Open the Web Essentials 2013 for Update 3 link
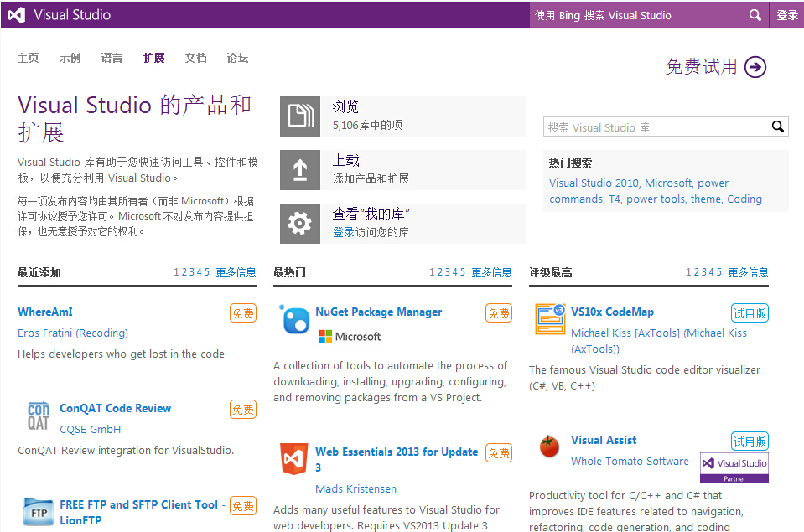 click(397, 459)
